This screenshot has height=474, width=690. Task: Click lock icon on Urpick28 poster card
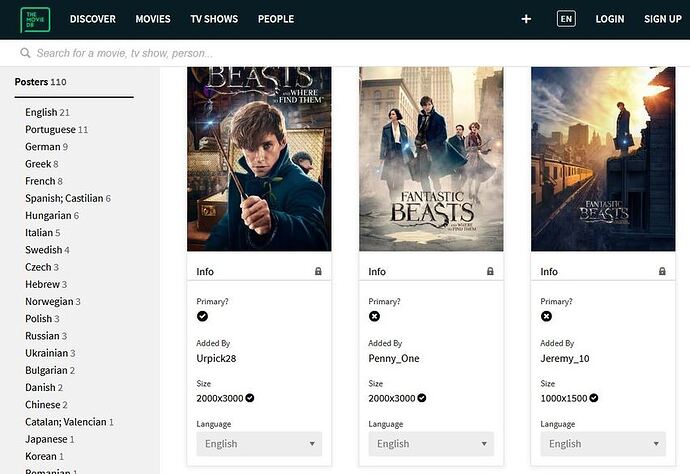tap(318, 271)
